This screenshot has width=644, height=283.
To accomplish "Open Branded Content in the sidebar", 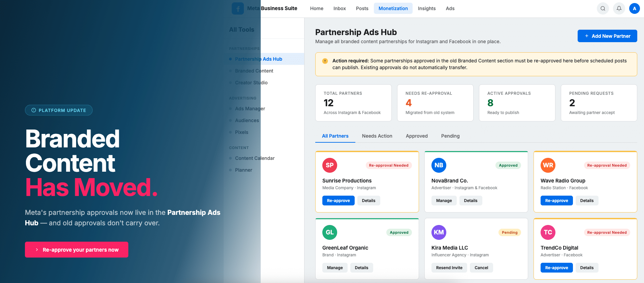I will [254, 71].
